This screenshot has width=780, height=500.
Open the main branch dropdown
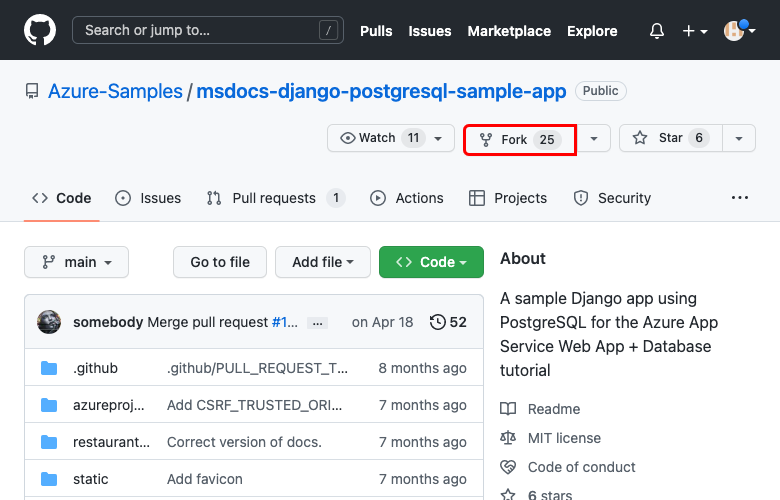click(76, 262)
